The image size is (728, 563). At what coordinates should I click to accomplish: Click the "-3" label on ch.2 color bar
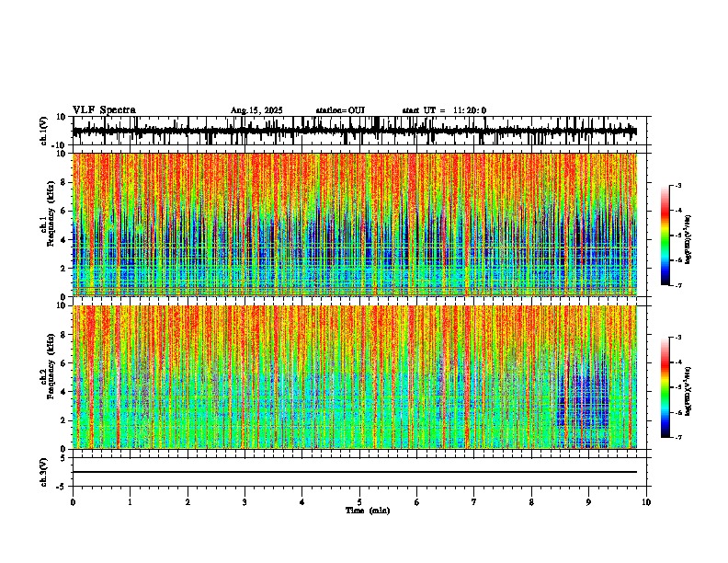point(677,338)
